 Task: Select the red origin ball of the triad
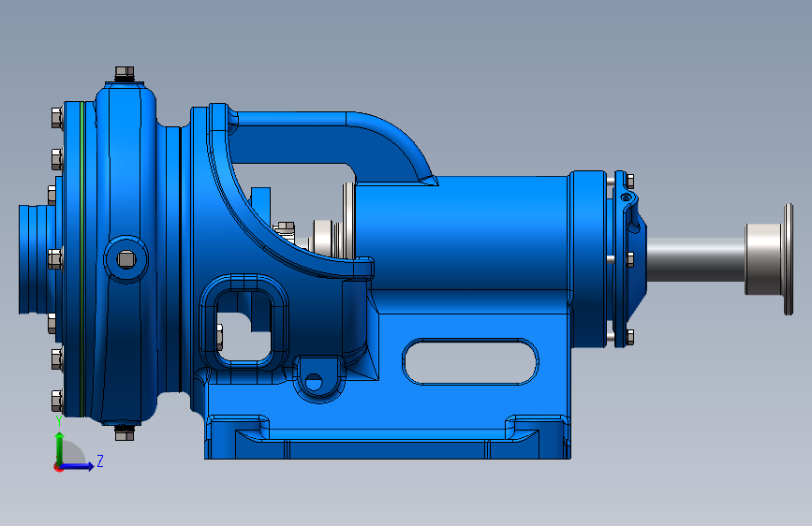[57, 467]
